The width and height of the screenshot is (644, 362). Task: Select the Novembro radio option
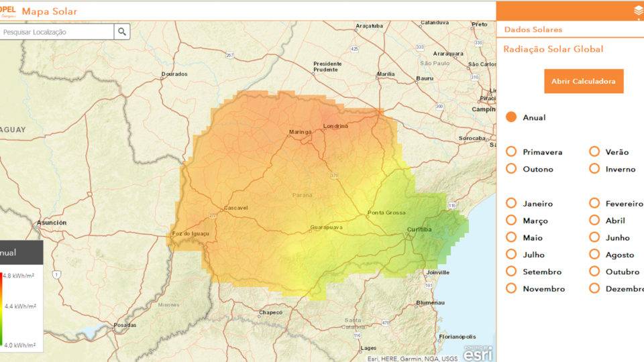coord(511,288)
